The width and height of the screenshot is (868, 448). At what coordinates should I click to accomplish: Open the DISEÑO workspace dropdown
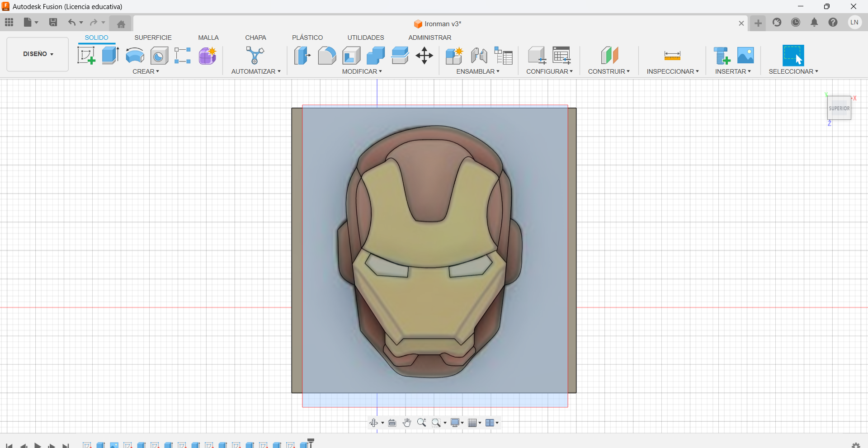point(38,54)
